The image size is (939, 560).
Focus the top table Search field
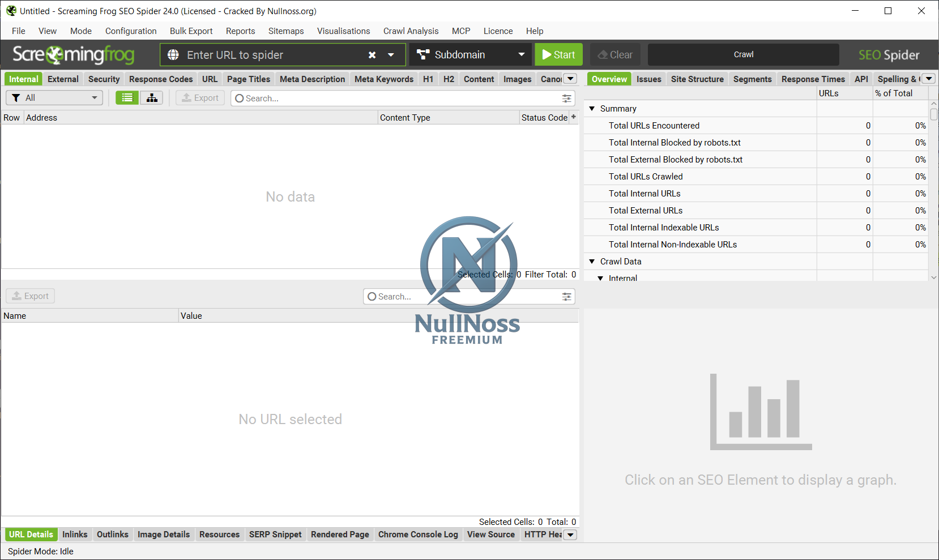402,99
